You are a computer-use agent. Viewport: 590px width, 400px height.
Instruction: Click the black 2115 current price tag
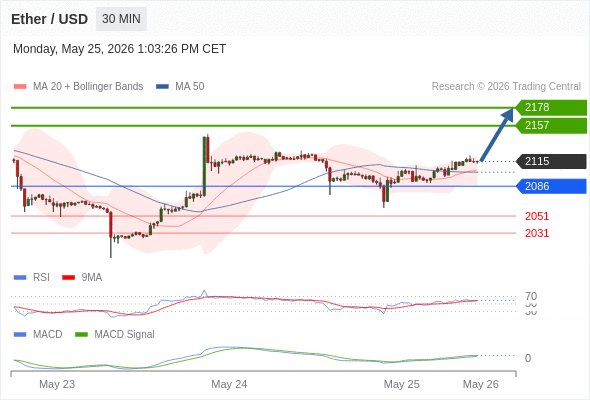tap(551, 161)
